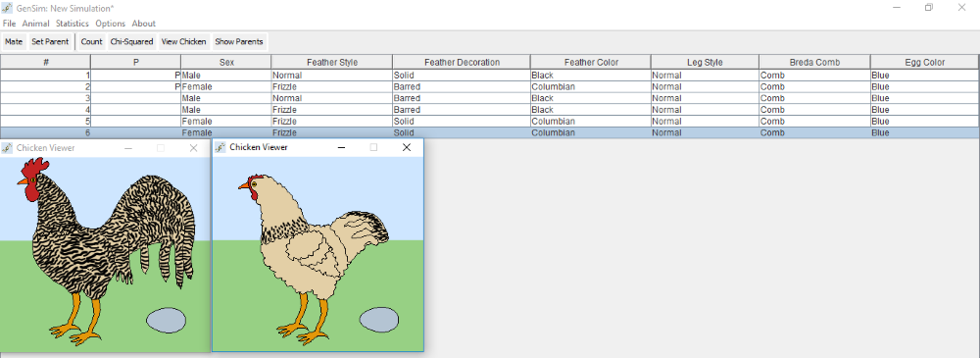Click the Breda Comb column header

[x=815, y=62]
